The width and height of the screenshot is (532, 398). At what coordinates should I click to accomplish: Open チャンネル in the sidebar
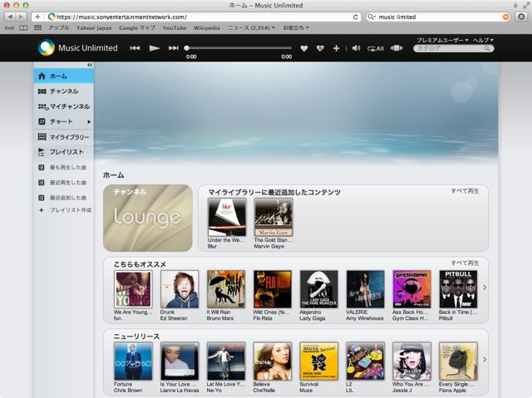pos(63,91)
